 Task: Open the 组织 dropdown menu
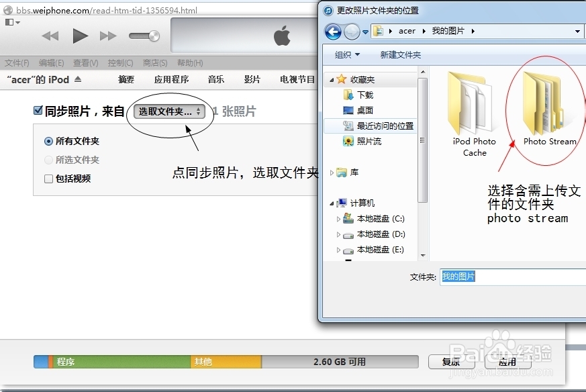pyautogui.click(x=347, y=55)
